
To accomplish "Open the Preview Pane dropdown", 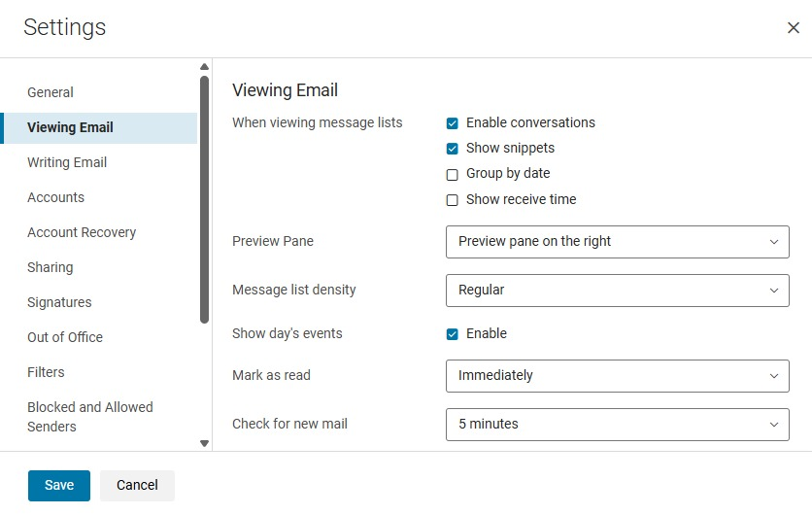I will point(617,242).
